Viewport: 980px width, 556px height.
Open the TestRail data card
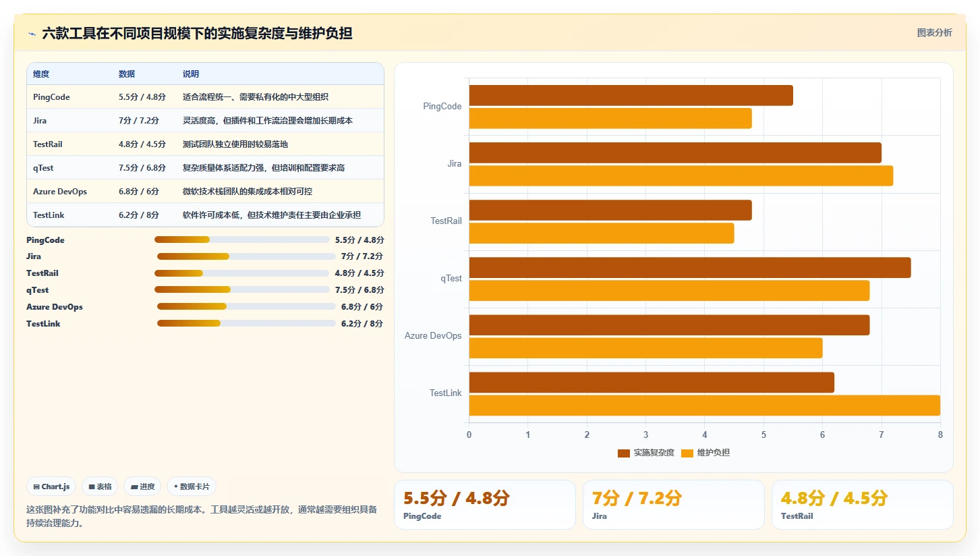863,505
